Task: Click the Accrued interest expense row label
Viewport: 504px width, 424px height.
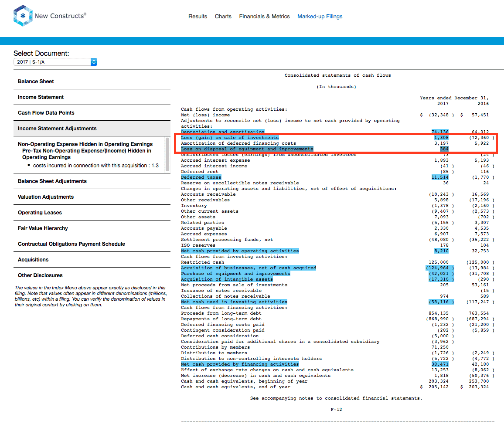Action: point(215,160)
